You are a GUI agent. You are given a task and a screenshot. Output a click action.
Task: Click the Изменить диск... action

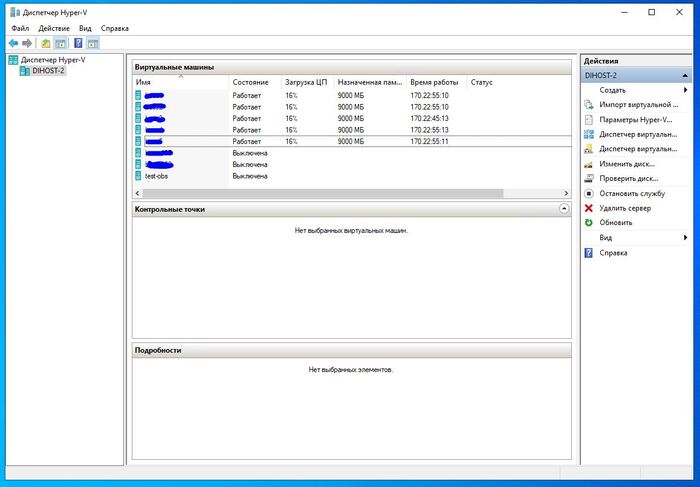(627, 164)
